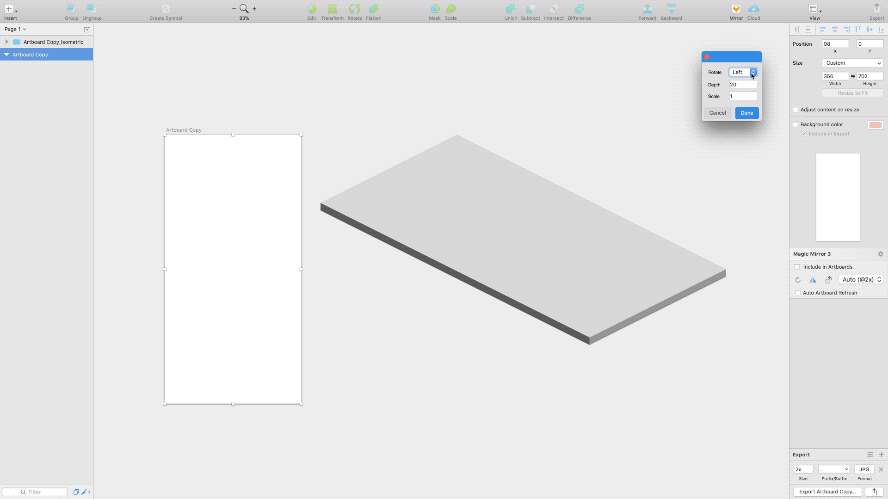Click the export presets list icon
Screen dimensions: 888x499
pos(870,454)
